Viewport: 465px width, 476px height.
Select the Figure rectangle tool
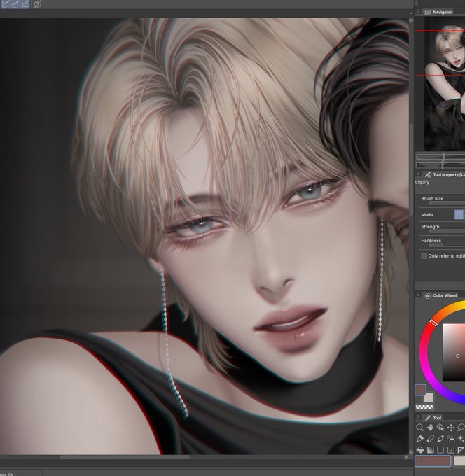click(x=440, y=449)
